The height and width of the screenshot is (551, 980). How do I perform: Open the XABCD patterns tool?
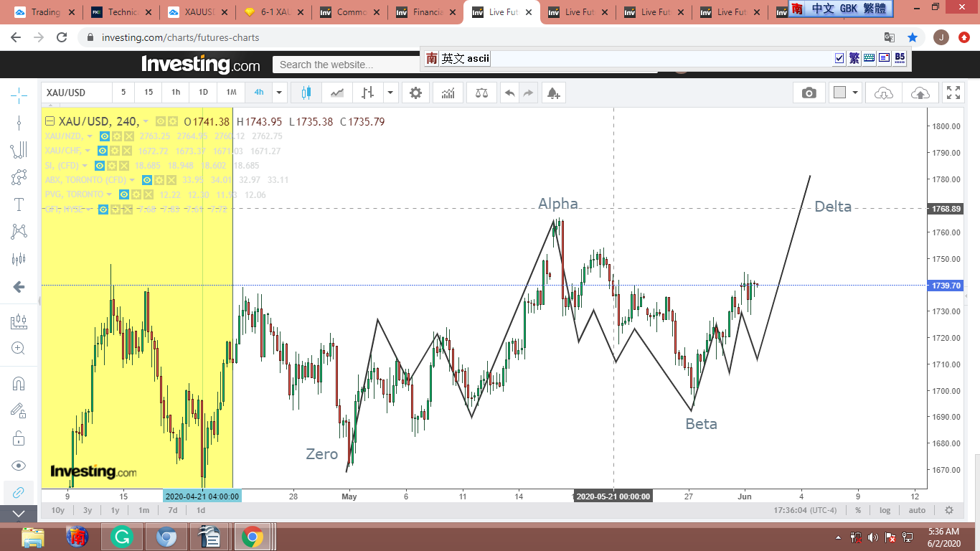click(19, 232)
